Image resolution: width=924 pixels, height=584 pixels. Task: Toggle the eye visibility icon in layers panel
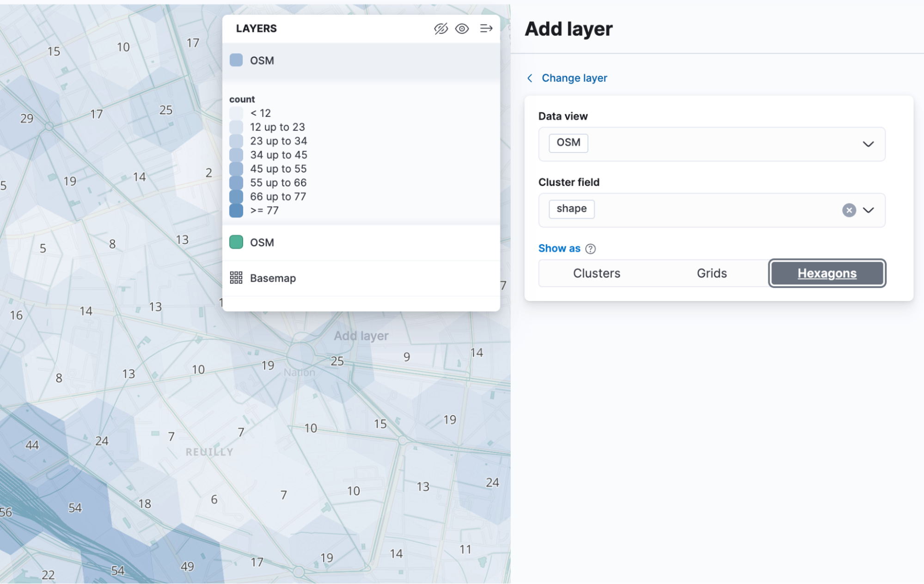click(462, 28)
